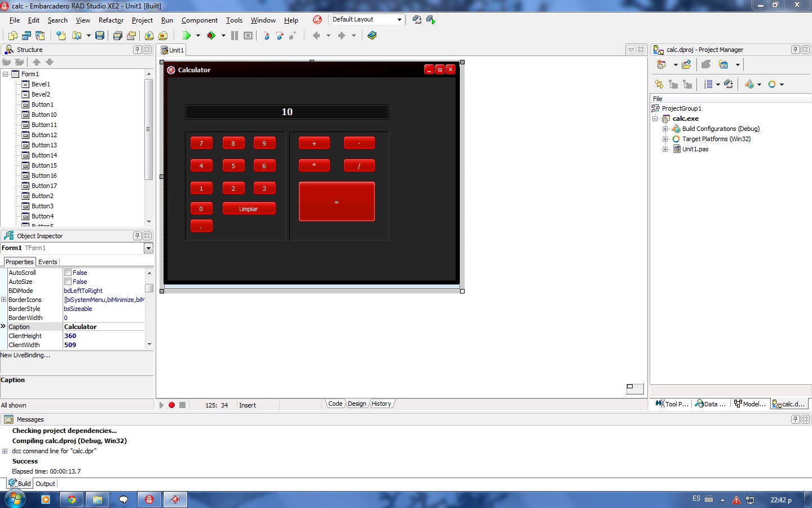The height and width of the screenshot is (508, 812).
Task: Open the Component menu
Action: [x=200, y=20]
